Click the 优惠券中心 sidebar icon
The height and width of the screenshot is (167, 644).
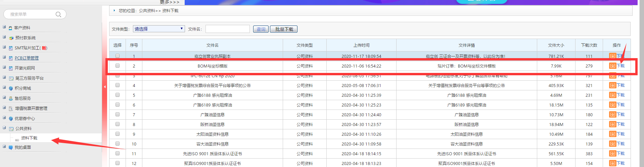11,119
